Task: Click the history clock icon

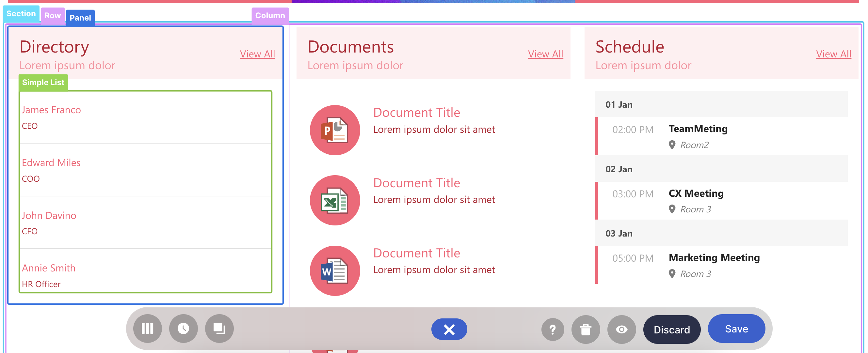Action: (x=183, y=329)
